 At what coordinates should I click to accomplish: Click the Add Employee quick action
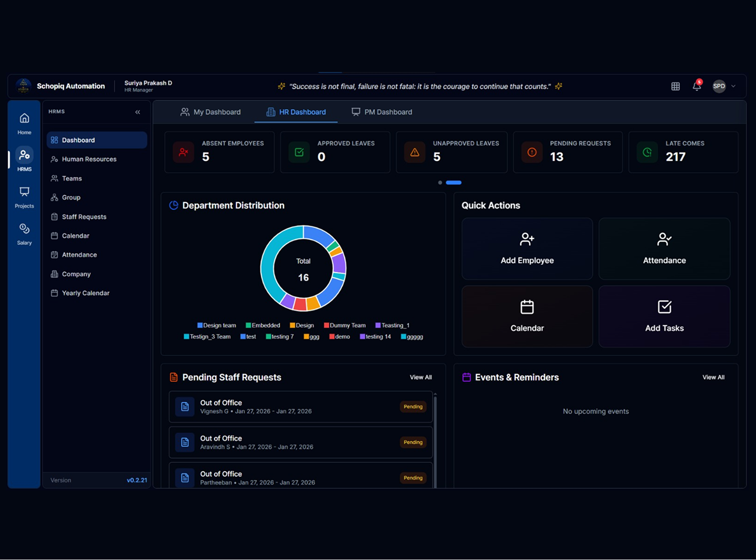[527, 249]
